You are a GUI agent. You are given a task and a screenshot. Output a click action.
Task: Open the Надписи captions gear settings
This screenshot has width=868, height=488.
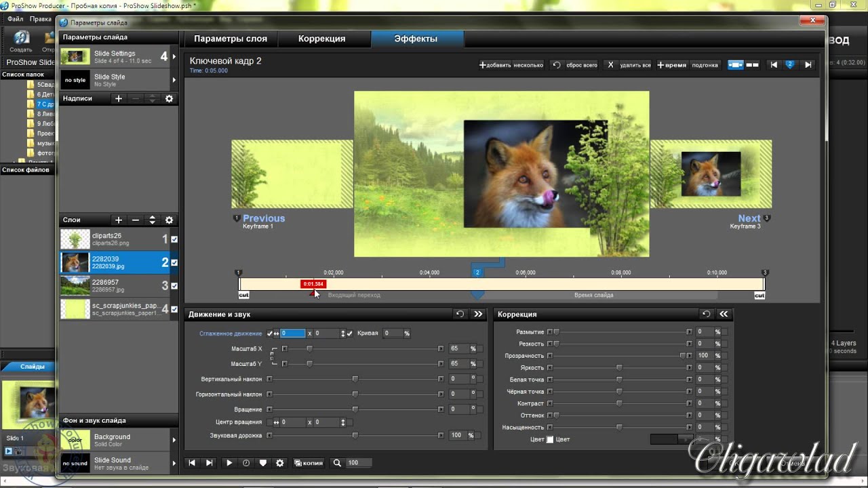pyautogui.click(x=170, y=99)
